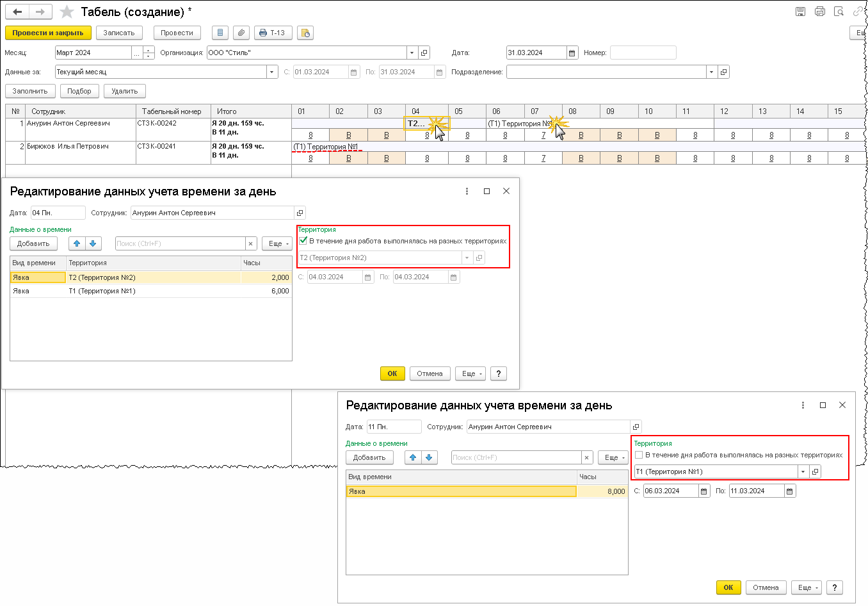Open calendar for С: 06.03.2024 field

click(x=704, y=491)
